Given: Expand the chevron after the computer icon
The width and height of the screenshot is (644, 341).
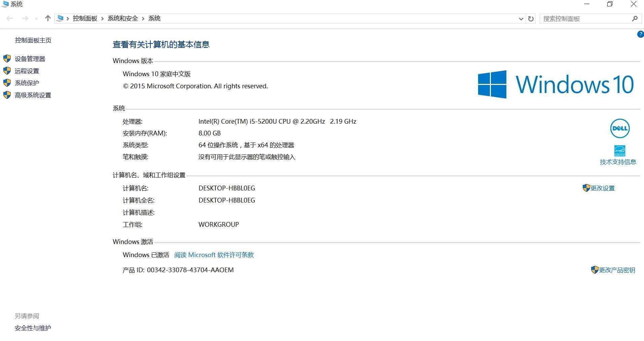Looking at the screenshot, I should tap(68, 19).
